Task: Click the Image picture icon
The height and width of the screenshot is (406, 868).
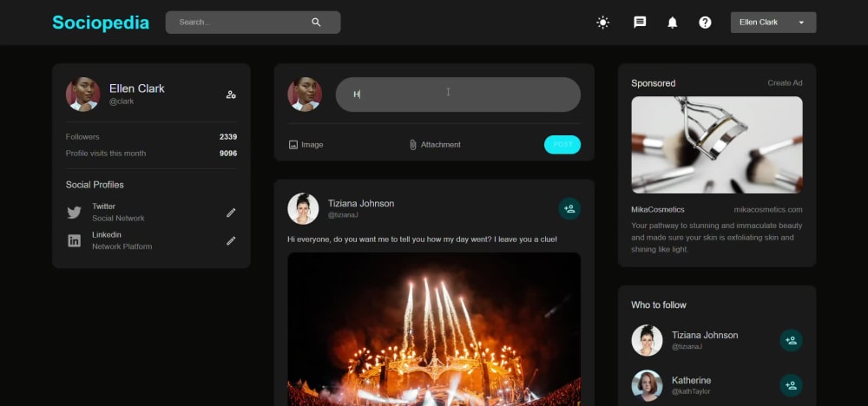Action: coord(293,145)
